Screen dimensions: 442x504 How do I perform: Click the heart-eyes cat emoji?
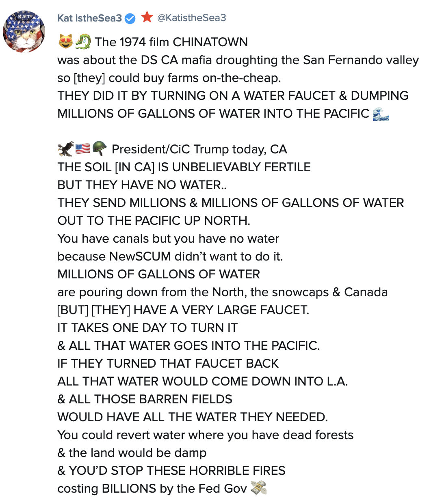click(x=65, y=41)
